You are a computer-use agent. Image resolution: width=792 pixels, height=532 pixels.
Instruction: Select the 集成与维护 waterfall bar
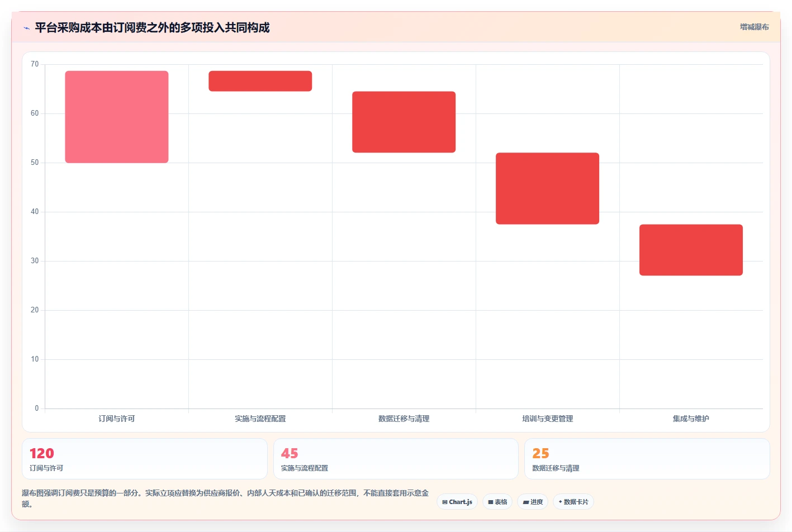coord(691,250)
